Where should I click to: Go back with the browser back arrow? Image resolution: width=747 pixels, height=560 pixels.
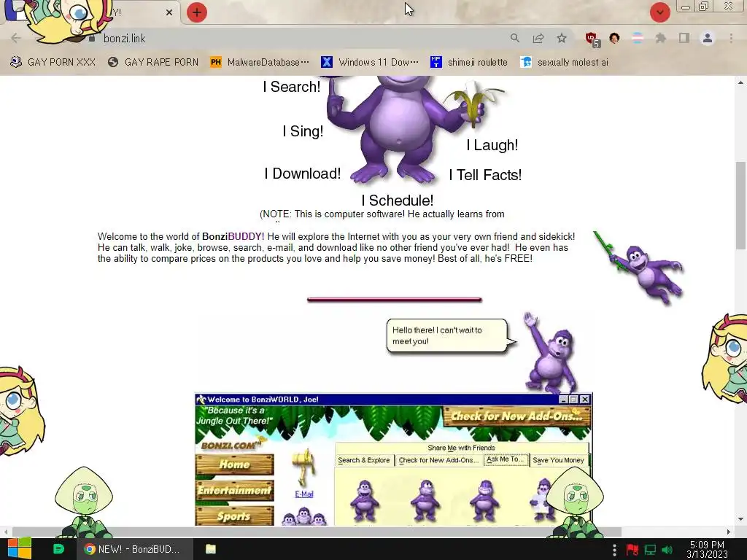click(16, 38)
